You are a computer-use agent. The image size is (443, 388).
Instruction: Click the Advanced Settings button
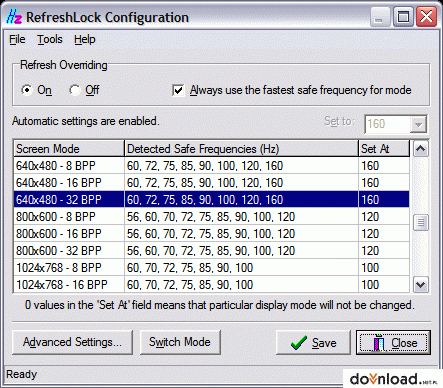click(x=72, y=342)
